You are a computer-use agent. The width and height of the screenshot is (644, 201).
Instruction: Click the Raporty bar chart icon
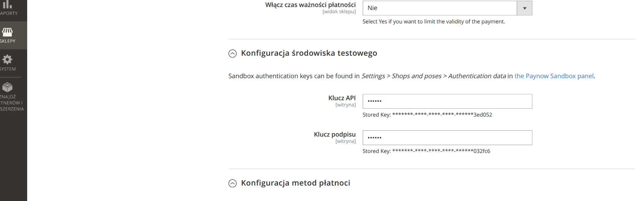tap(7, 4)
